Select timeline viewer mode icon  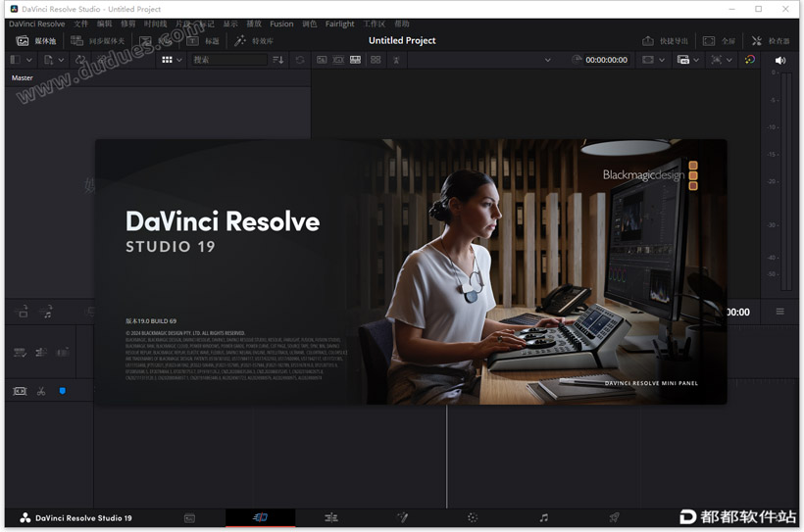click(x=355, y=60)
